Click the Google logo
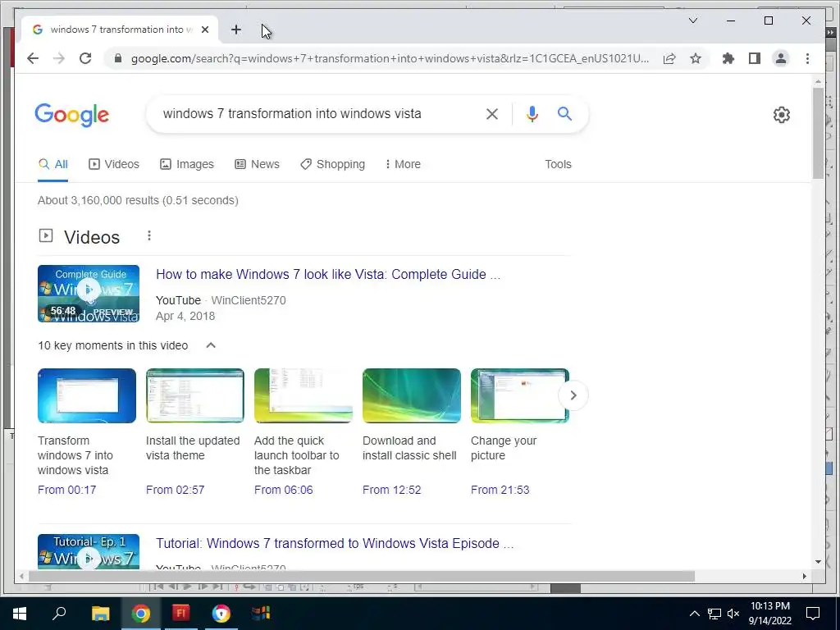The width and height of the screenshot is (840, 630). click(x=72, y=115)
